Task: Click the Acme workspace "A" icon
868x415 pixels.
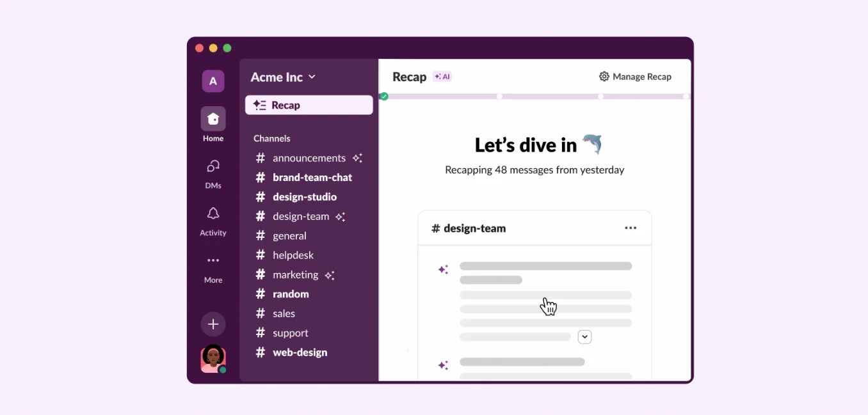Action: click(213, 81)
